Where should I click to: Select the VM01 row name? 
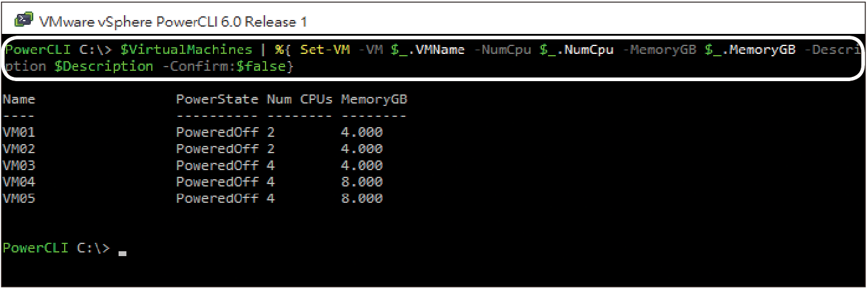click(x=19, y=132)
